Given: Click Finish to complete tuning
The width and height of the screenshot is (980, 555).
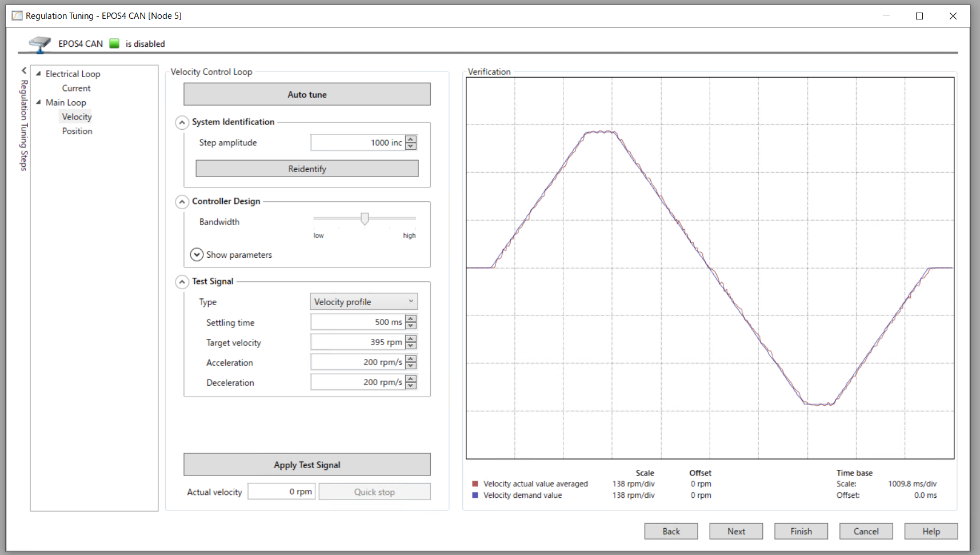Looking at the screenshot, I should pos(801,531).
